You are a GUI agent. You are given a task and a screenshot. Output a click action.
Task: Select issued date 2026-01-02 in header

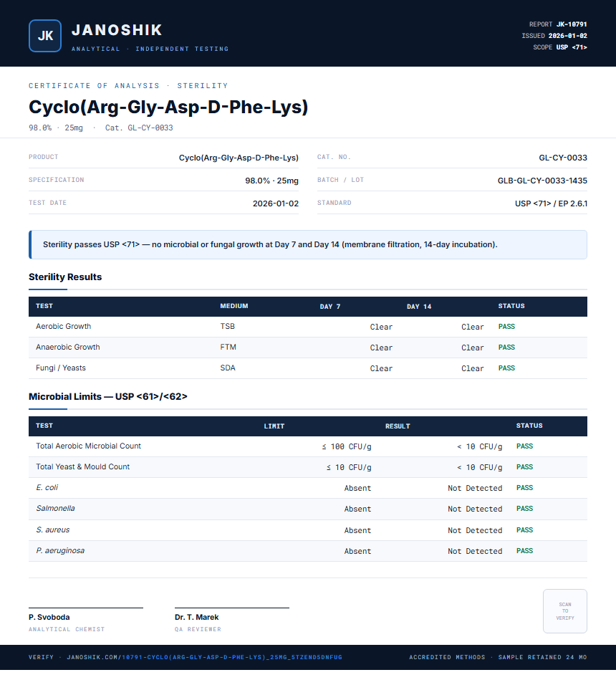click(x=567, y=36)
